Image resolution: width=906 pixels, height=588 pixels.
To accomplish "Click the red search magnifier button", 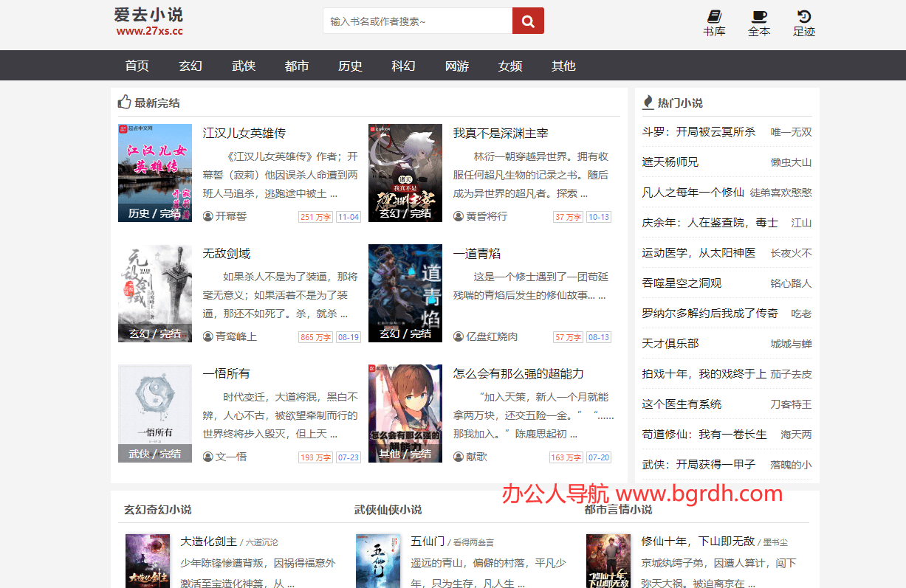I will tap(528, 21).
